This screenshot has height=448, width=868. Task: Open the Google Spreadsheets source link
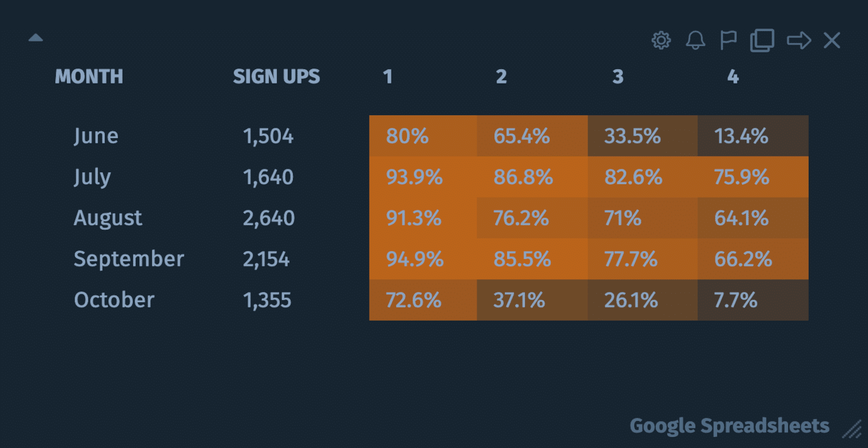click(x=729, y=426)
